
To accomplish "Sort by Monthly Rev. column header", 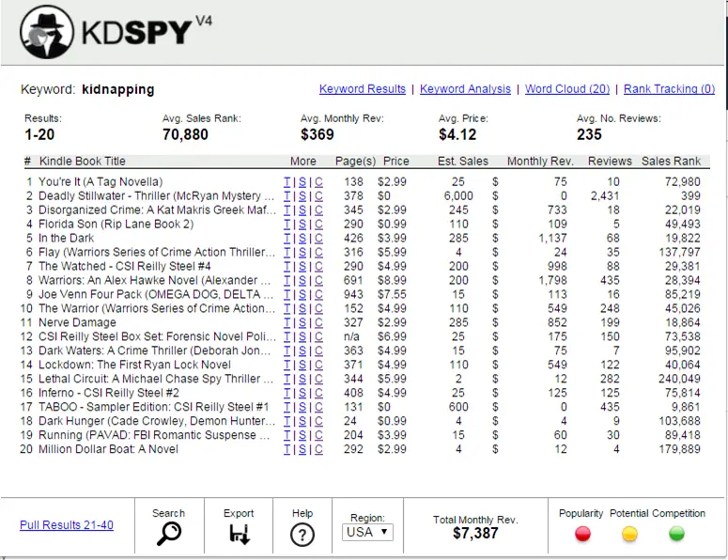I will pyautogui.click(x=540, y=161).
